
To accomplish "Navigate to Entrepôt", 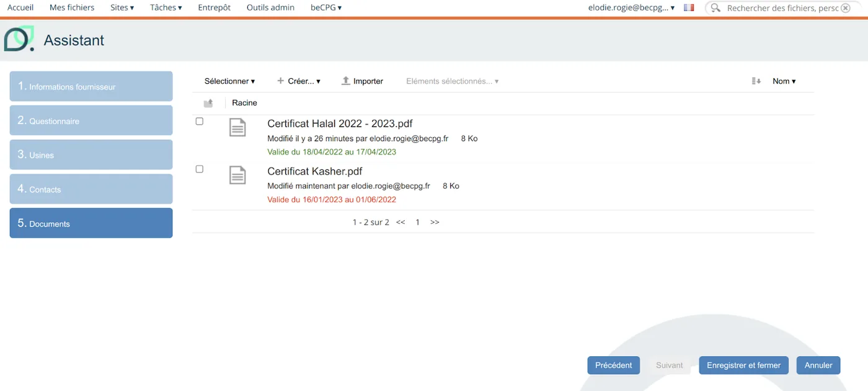I will tap(214, 7).
